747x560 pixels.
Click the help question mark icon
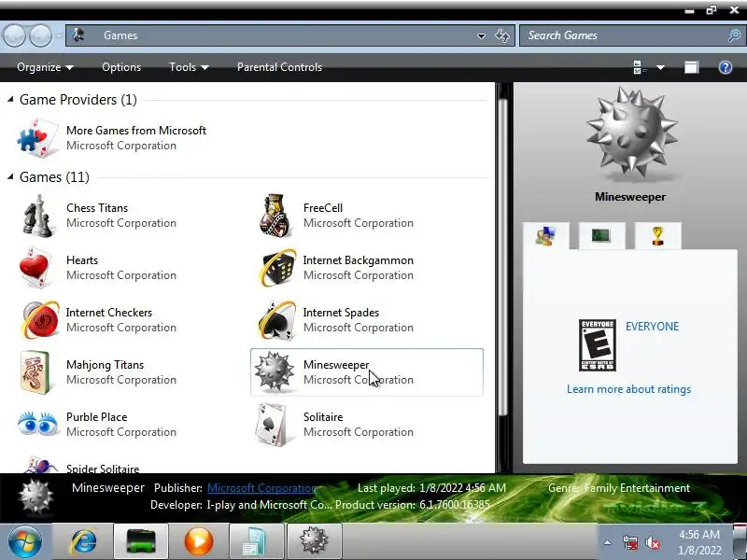[726, 67]
